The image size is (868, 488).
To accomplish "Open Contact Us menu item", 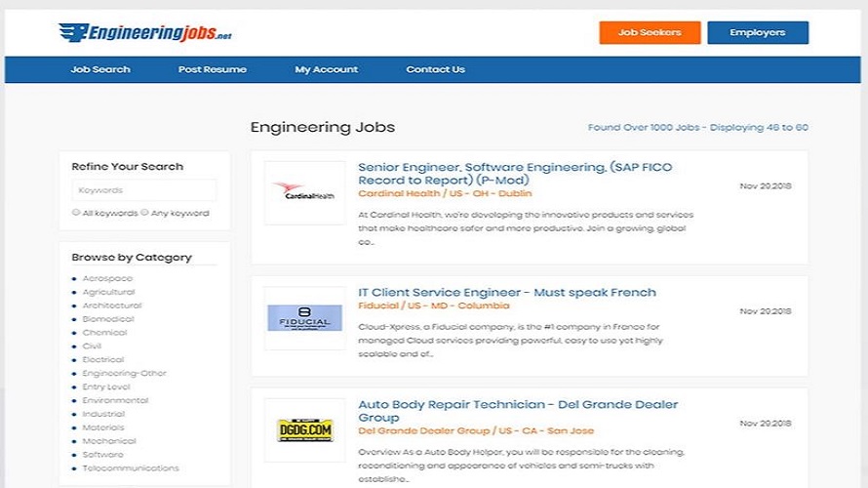I will [x=435, y=70].
